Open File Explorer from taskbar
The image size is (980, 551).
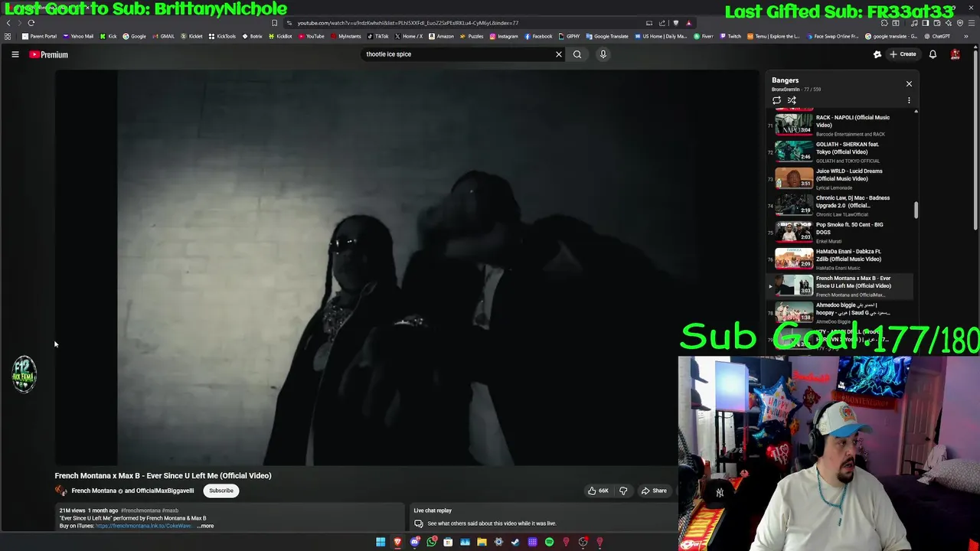click(x=482, y=542)
